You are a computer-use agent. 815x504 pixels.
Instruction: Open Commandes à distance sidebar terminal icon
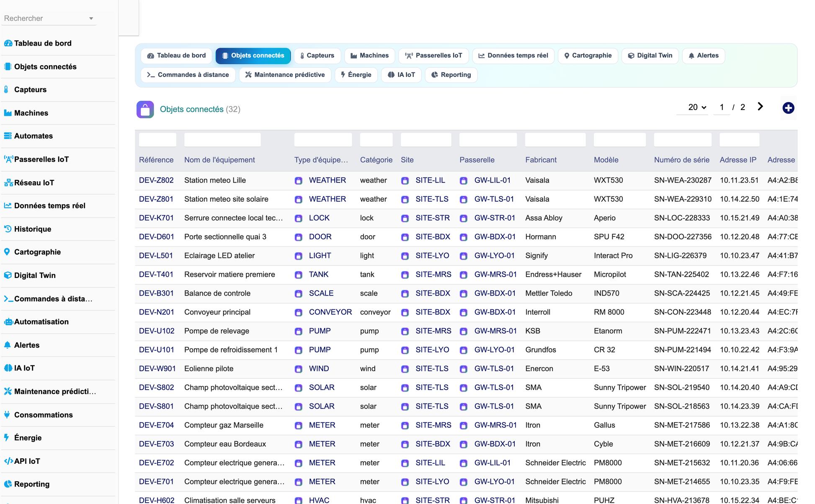pos(8,298)
